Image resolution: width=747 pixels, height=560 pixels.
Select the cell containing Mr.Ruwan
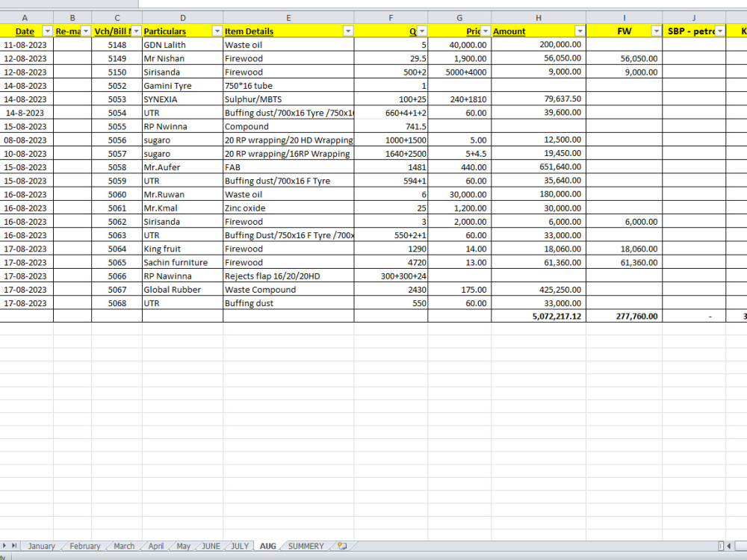(182, 194)
